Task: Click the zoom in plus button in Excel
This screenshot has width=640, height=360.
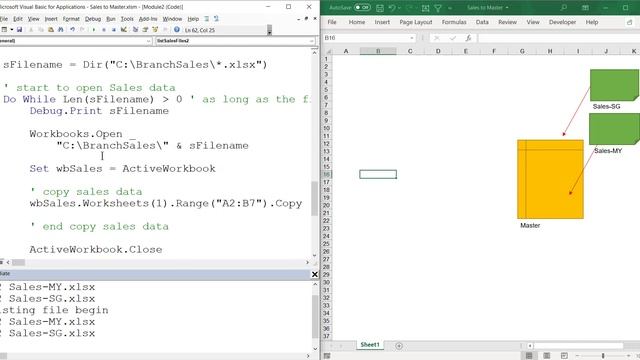Action: coord(629,356)
